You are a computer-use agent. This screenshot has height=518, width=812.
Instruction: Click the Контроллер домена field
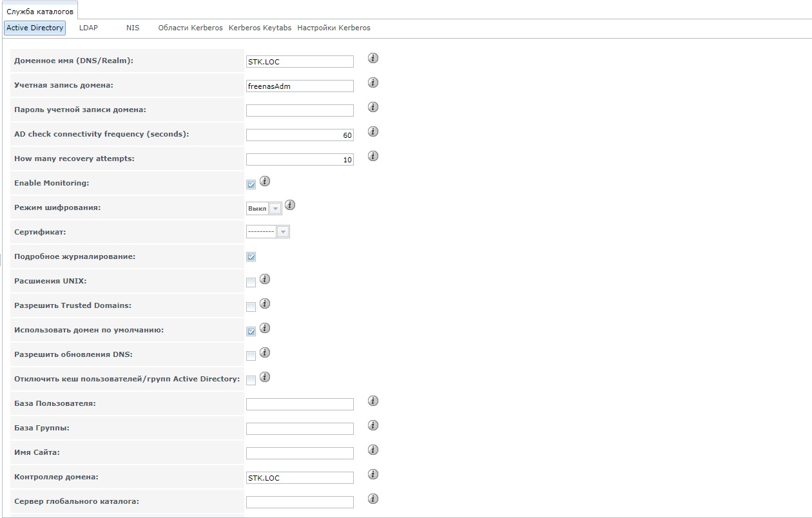(300, 477)
